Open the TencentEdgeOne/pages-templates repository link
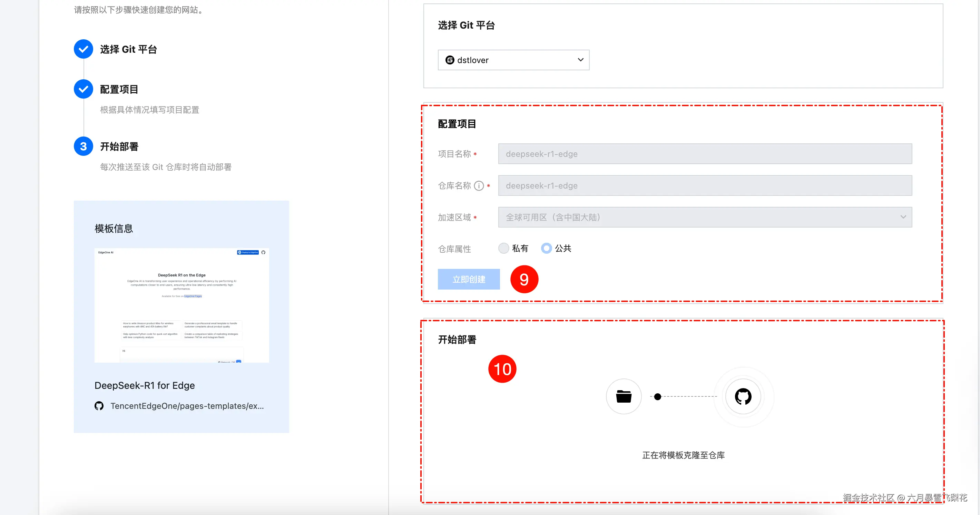980x515 pixels. click(x=187, y=406)
